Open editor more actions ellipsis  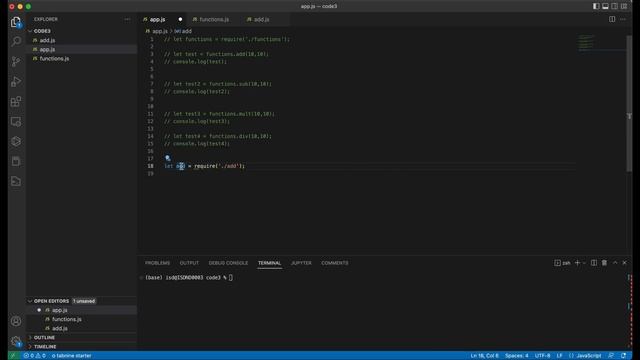coord(622,19)
